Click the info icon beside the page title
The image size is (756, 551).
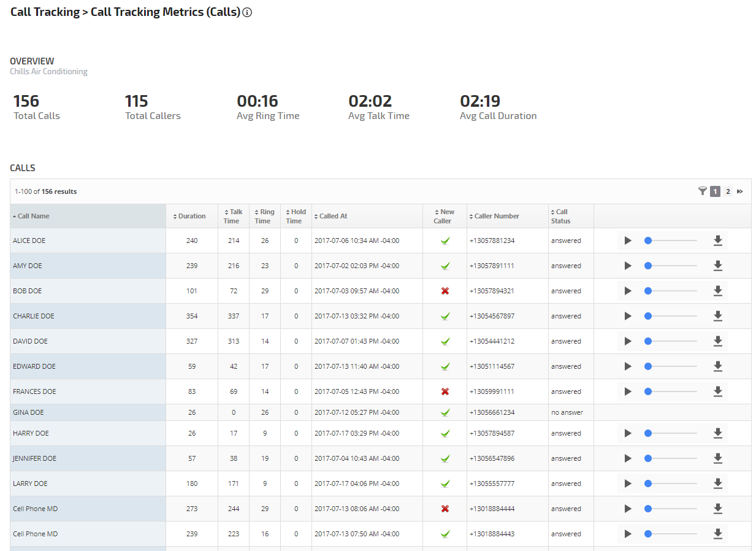(x=247, y=12)
